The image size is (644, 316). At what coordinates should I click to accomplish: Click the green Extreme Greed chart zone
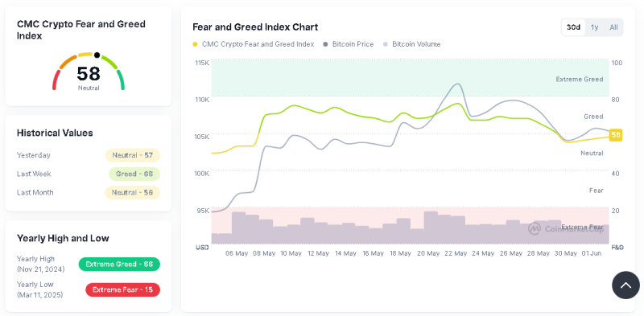pyautogui.click(x=410, y=77)
